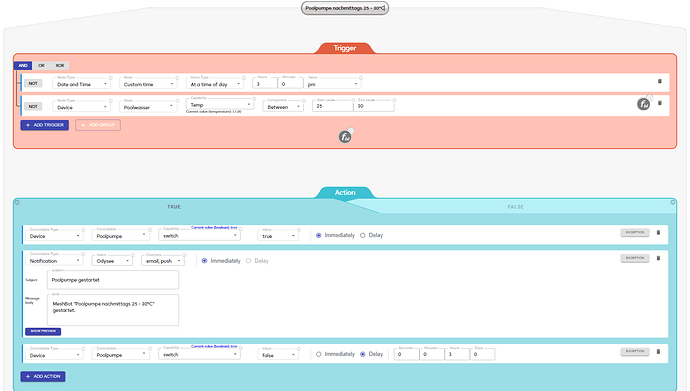The image size is (690, 391).
Task: Click the Start value field showing 25
Action: point(332,106)
